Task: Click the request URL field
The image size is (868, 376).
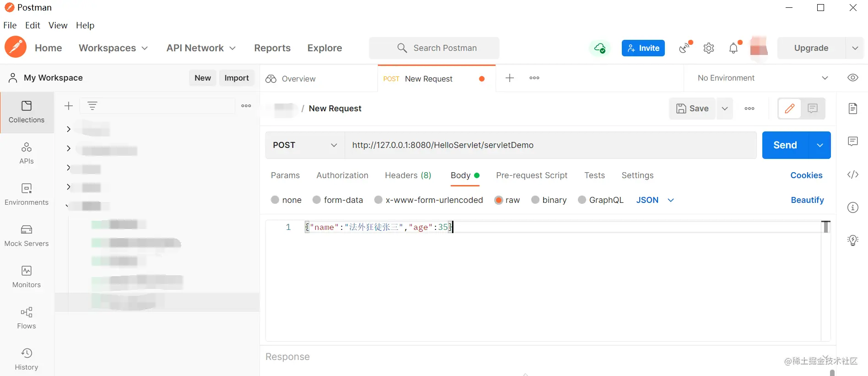Action: (550, 145)
